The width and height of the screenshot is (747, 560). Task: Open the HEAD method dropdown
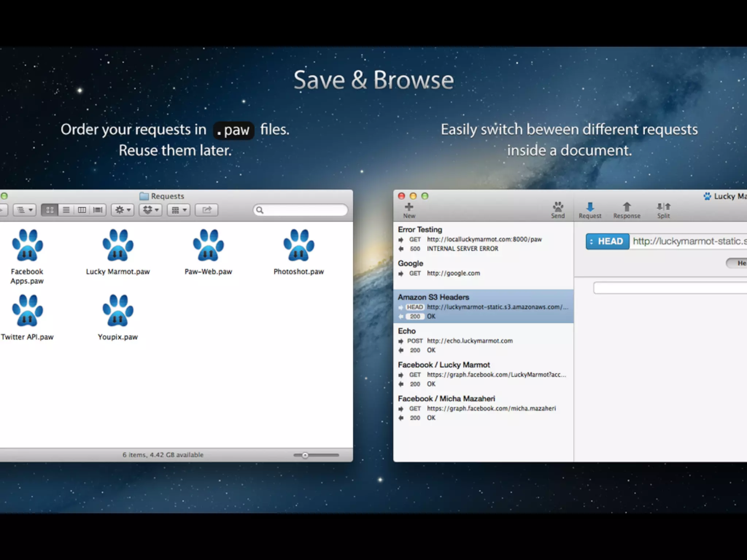pyautogui.click(x=607, y=241)
